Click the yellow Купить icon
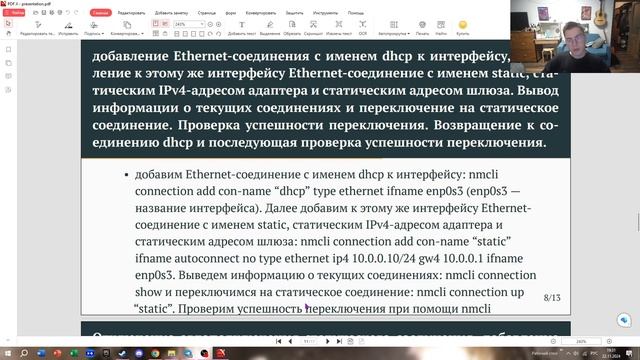Screen dimensions: 640x360 463,25
